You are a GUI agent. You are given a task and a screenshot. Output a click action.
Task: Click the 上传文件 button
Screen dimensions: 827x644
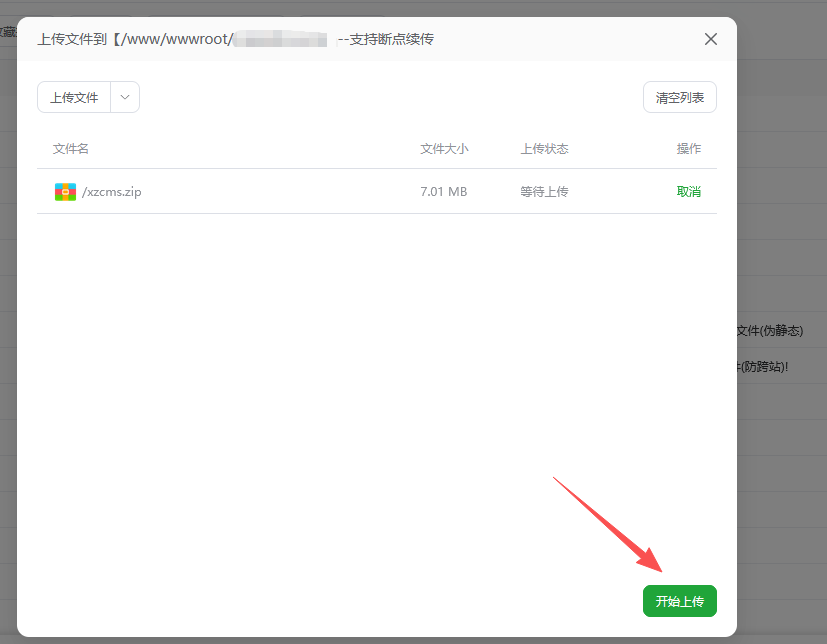click(74, 97)
